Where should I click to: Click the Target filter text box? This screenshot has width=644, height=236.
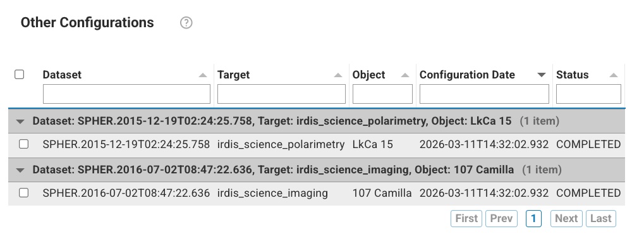coord(281,94)
